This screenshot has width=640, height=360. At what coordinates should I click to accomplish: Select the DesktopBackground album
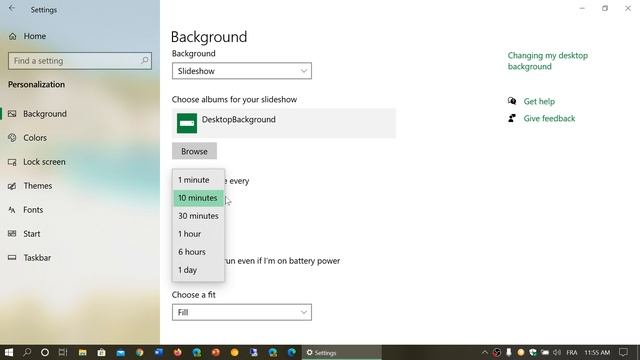(x=284, y=123)
